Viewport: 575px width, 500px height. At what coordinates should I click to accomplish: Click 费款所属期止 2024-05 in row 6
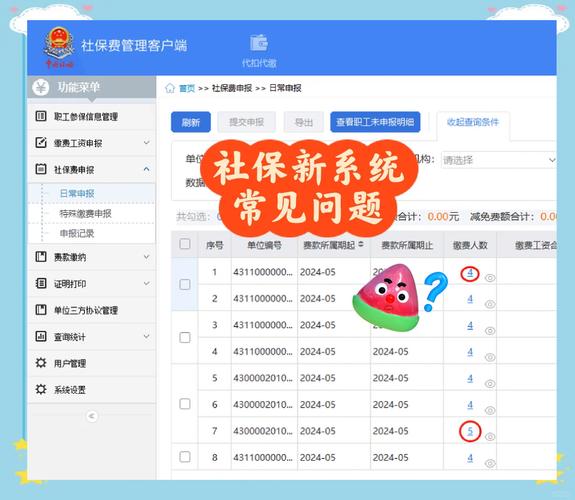point(391,404)
